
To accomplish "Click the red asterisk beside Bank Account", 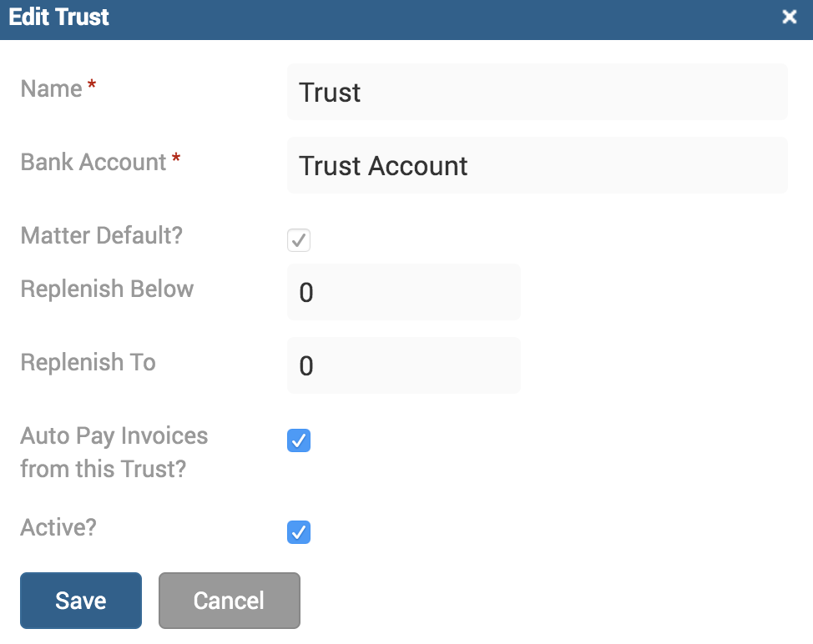I will (176, 158).
